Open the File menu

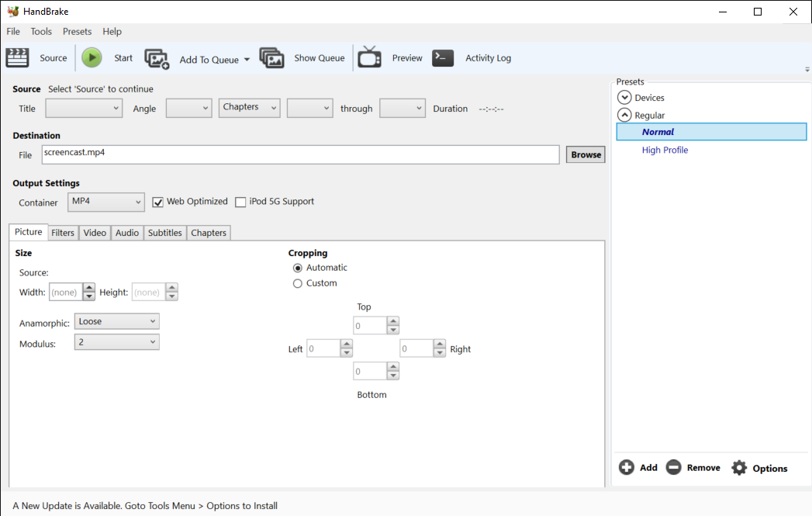(13, 32)
